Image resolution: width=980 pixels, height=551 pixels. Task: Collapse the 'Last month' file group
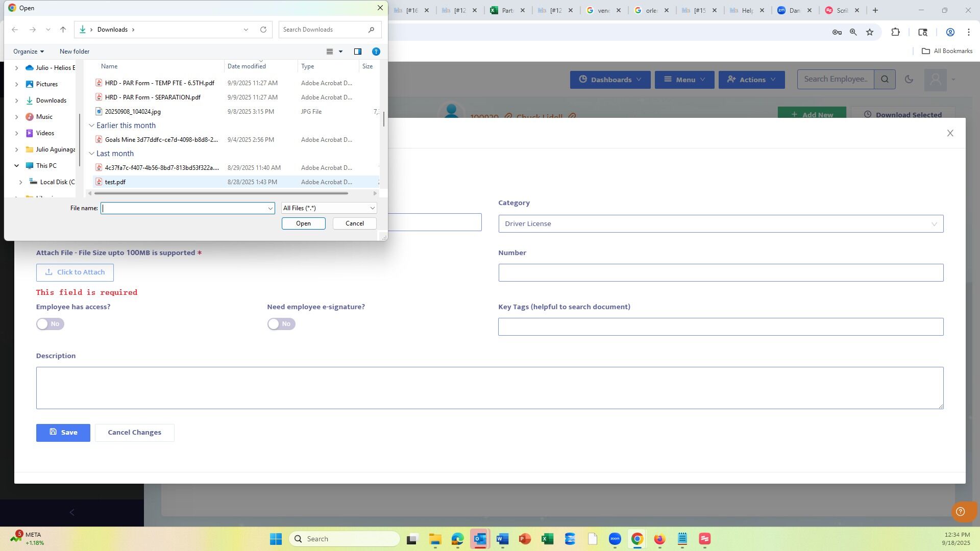pyautogui.click(x=92, y=154)
